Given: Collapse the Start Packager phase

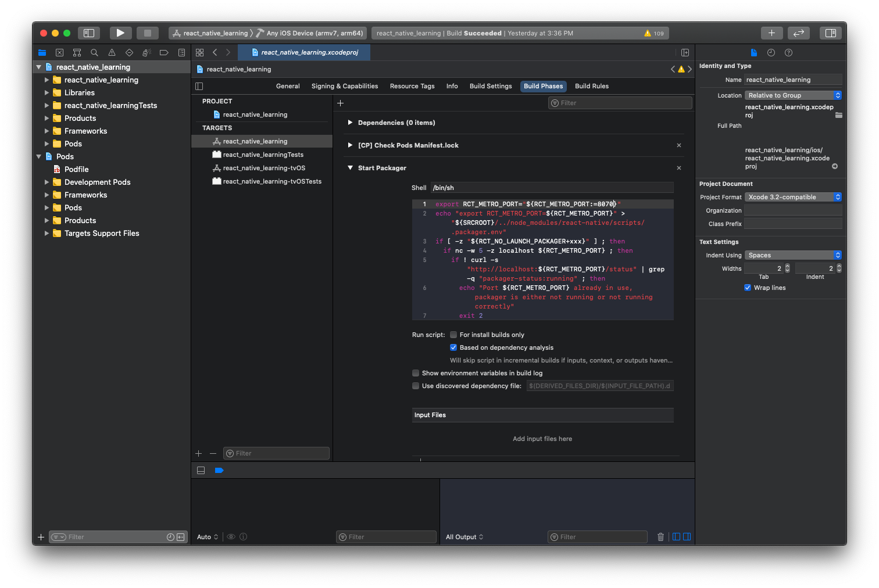Looking at the screenshot, I should coord(350,168).
